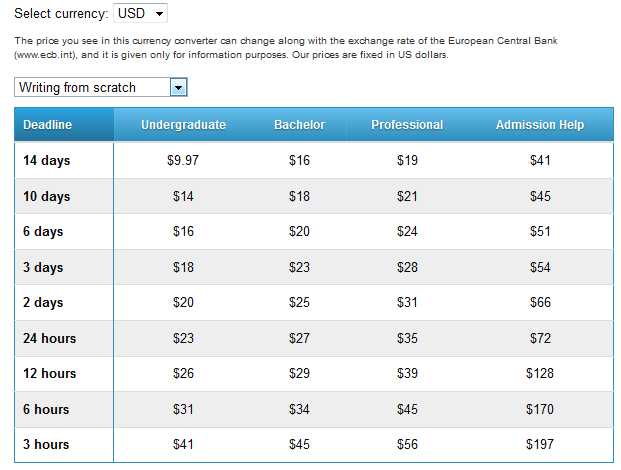Click the $27 Bachelor price
Screen dimensions: 621x470
[x=299, y=338]
